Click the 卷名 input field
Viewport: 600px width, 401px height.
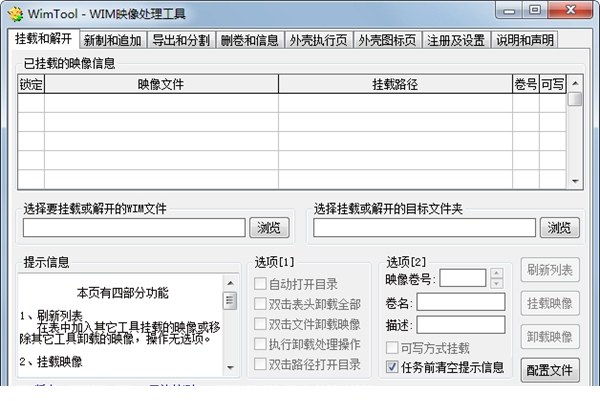[x=461, y=302]
